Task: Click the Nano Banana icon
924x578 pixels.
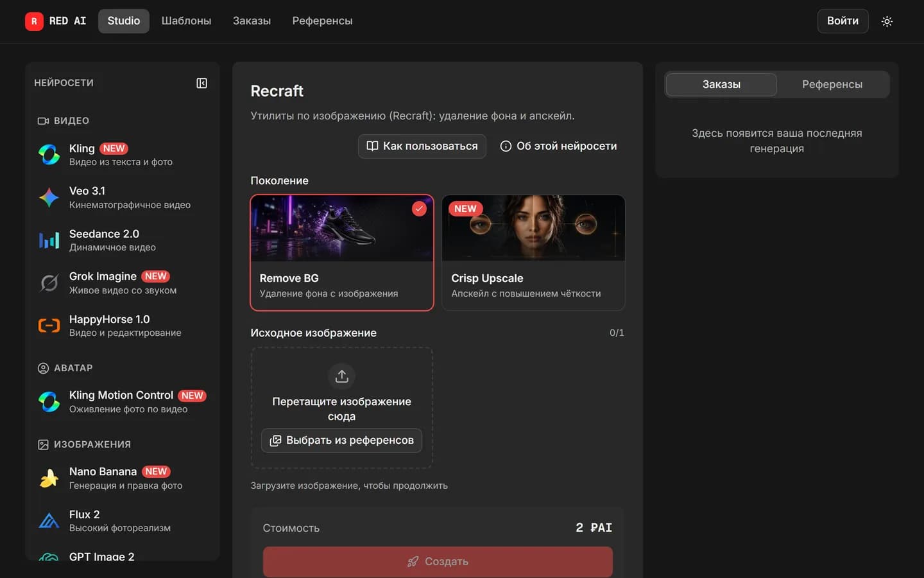Action: click(49, 478)
